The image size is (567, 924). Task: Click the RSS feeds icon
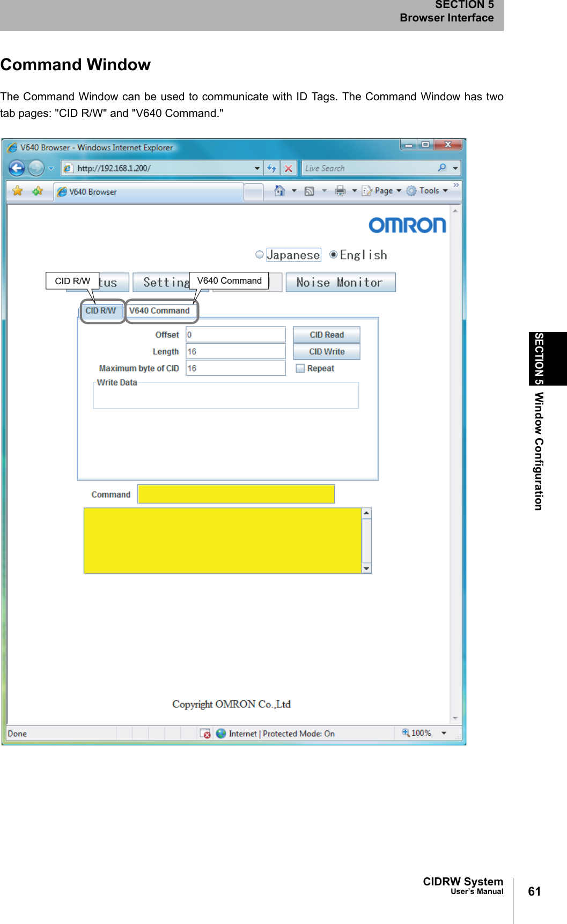[310, 191]
